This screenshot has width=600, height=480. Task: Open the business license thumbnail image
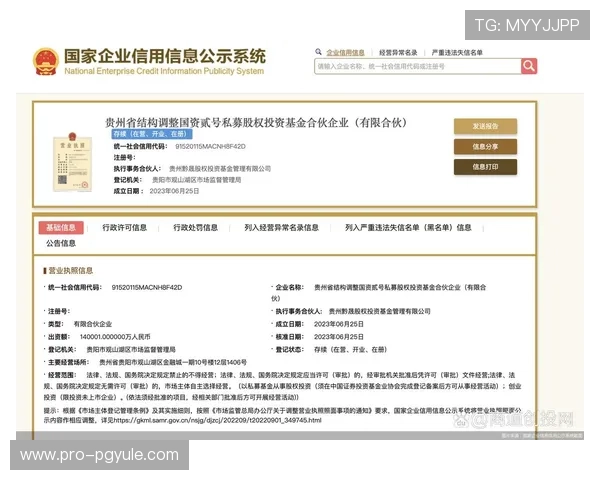point(72,162)
